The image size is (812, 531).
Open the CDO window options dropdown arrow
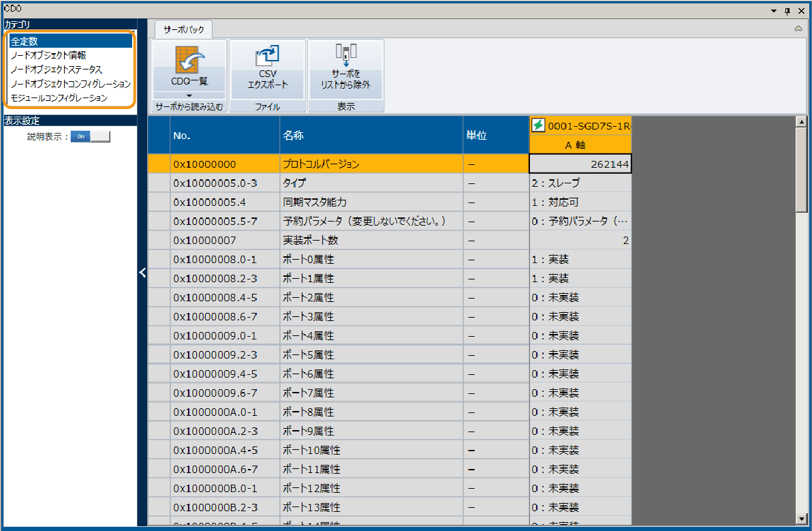coord(774,11)
